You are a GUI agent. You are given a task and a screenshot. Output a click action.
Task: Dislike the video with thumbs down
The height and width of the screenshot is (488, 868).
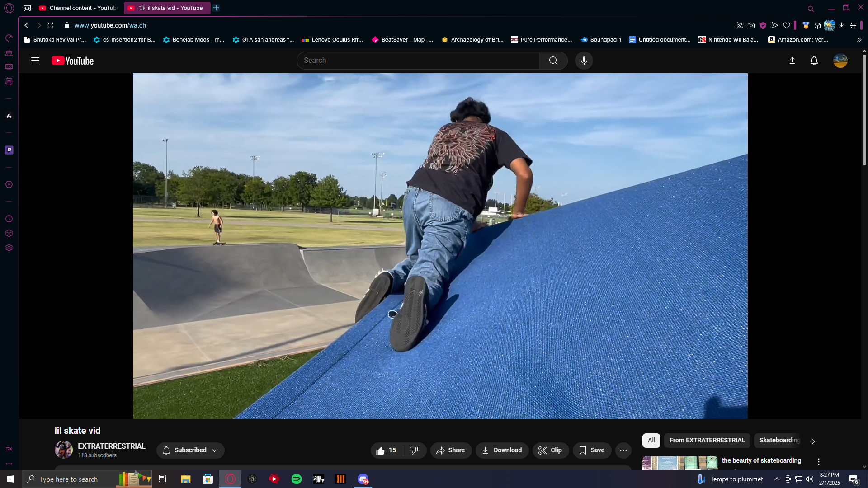(414, 450)
